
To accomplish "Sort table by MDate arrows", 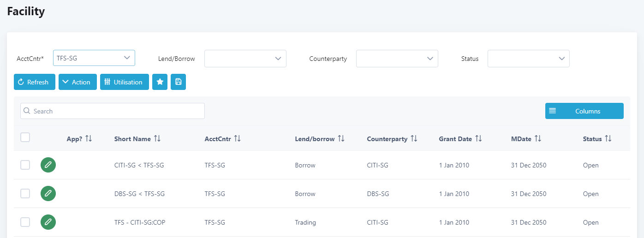I will (x=538, y=139).
